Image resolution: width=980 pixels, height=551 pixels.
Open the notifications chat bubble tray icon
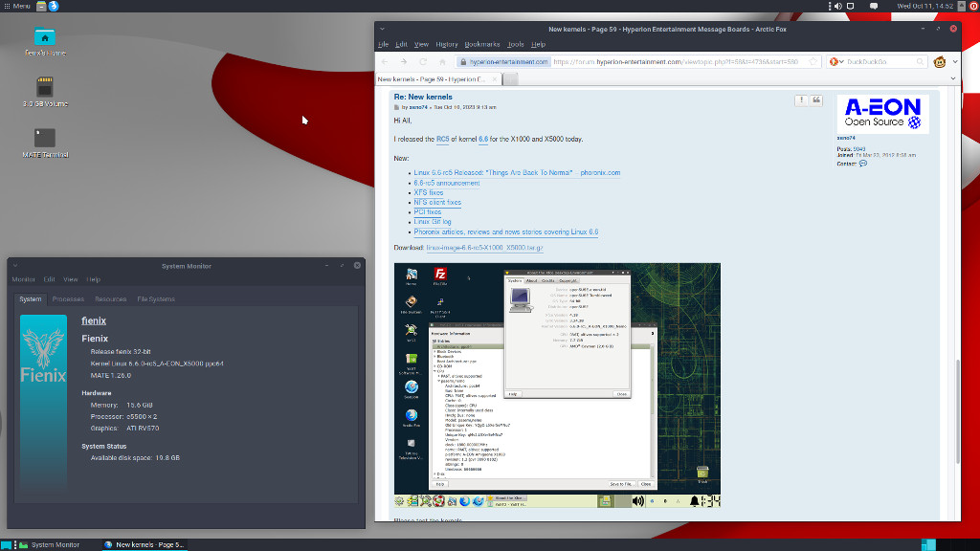874,6
